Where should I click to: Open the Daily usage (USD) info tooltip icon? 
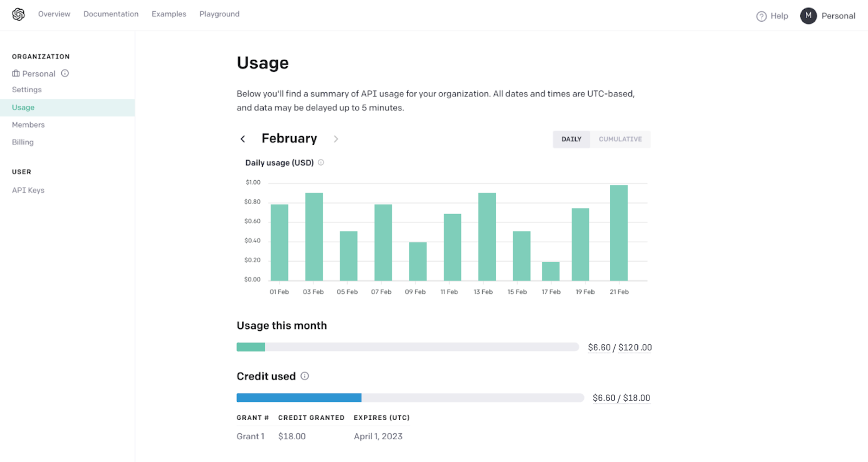click(321, 162)
